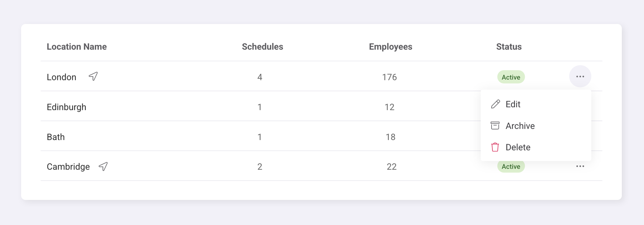Click the pencil icon for Edit
The width and height of the screenshot is (644, 225).
coord(496,104)
